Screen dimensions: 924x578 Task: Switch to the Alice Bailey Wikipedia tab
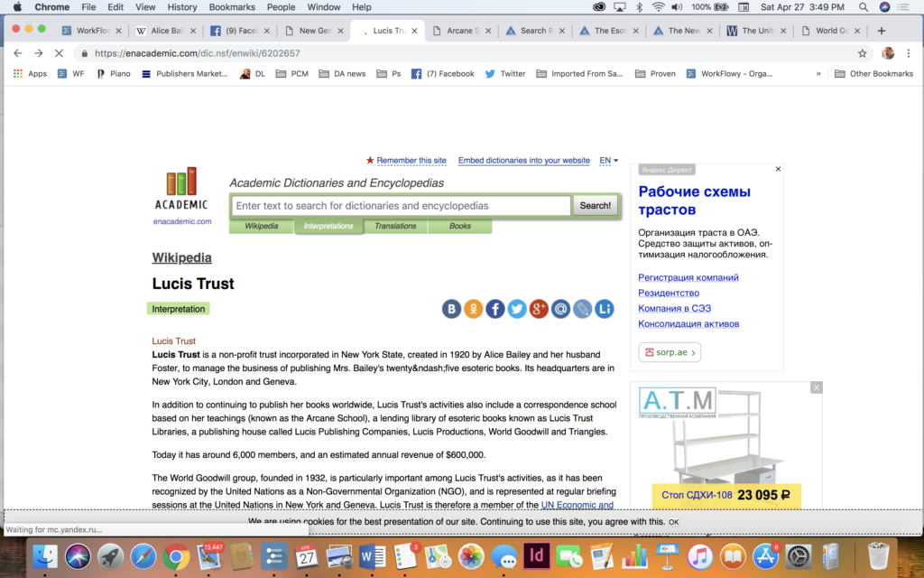pos(167,31)
